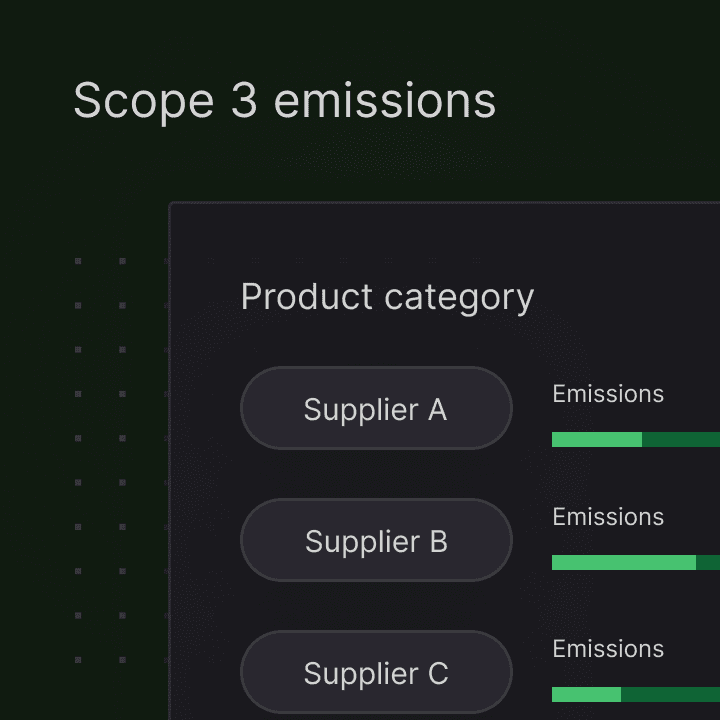Viewport: 720px width, 720px height.
Task: Click the dark green remainder of Supplier A's bar
Action: point(681,439)
